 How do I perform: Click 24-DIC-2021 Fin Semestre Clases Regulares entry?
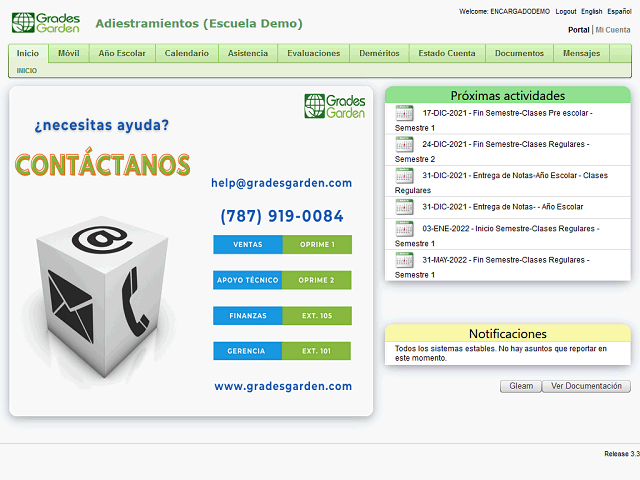tap(507, 150)
